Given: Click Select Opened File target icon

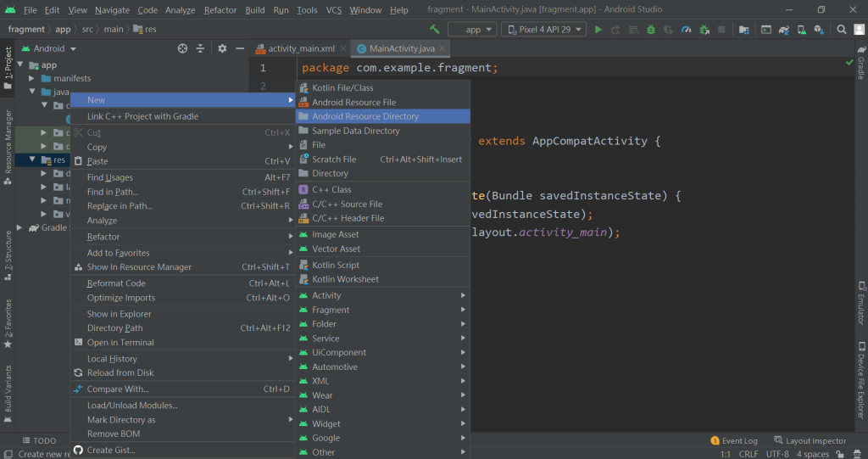Looking at the screenshot, I should click(x=182, y=48).
